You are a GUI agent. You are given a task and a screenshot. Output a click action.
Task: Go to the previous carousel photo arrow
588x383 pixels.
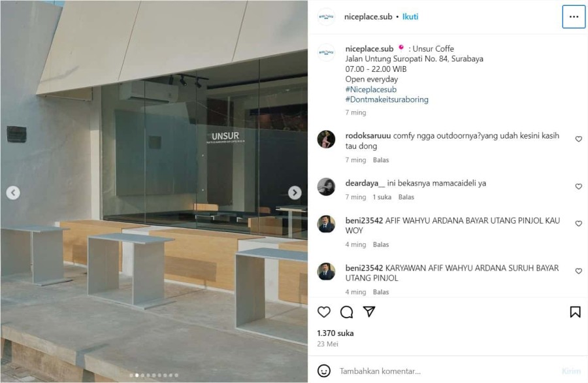click(x=13, y=192)
